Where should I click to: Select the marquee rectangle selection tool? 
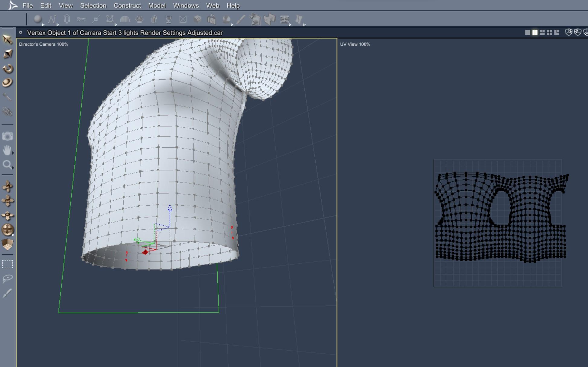(x=7, y=264)
